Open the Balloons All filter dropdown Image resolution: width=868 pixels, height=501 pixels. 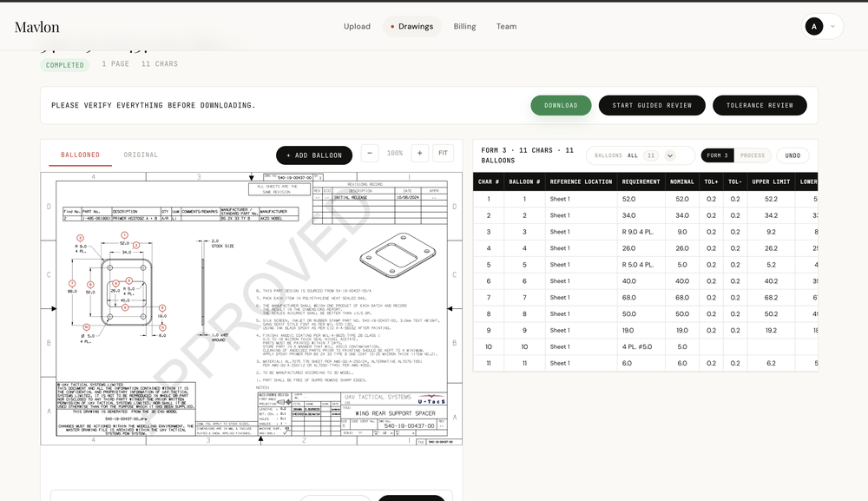point(641,155)
